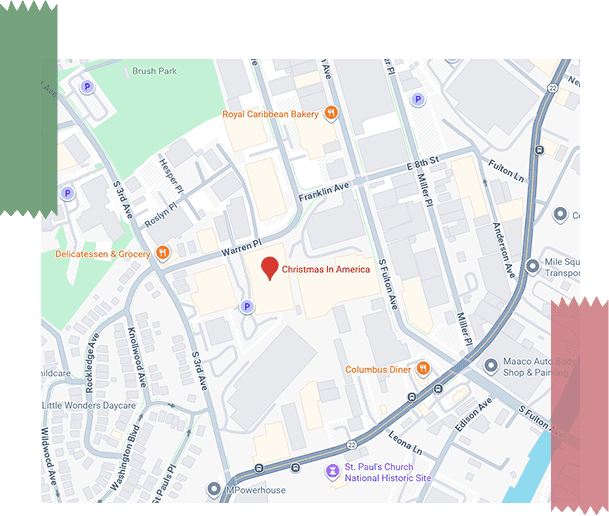The image size is (609, 516).
Task: Select the parking icon below Warren Pl
Action: click(x=247, y=307)
